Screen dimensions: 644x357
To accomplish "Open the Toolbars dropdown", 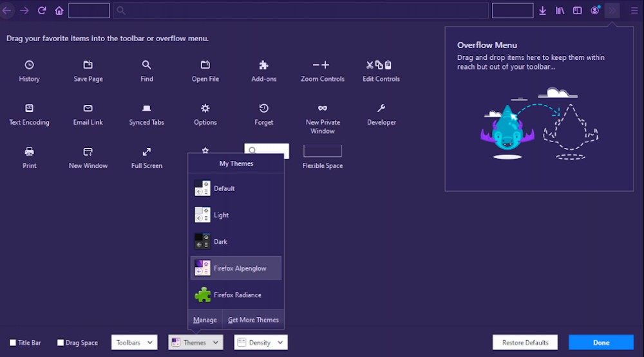I will 135,342.
